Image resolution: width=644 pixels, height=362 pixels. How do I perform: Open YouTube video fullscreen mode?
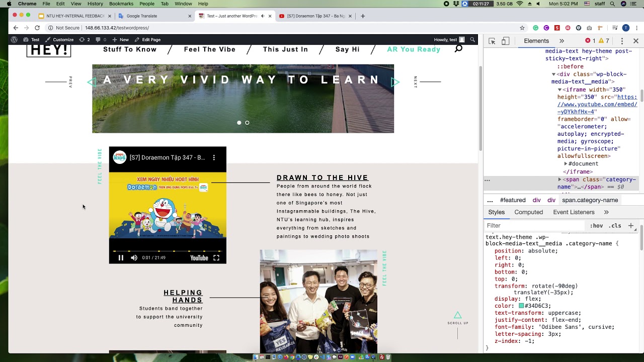[x=216, y=258]
